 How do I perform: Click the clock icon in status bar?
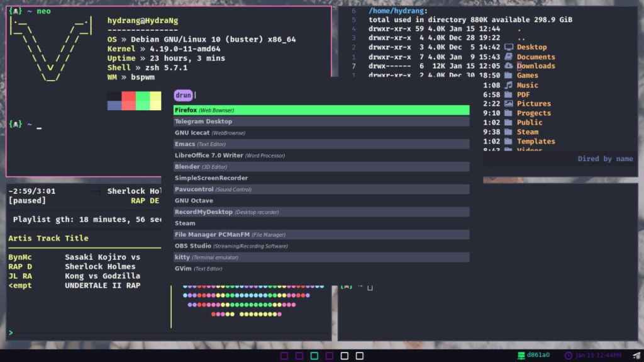(569, 356)
